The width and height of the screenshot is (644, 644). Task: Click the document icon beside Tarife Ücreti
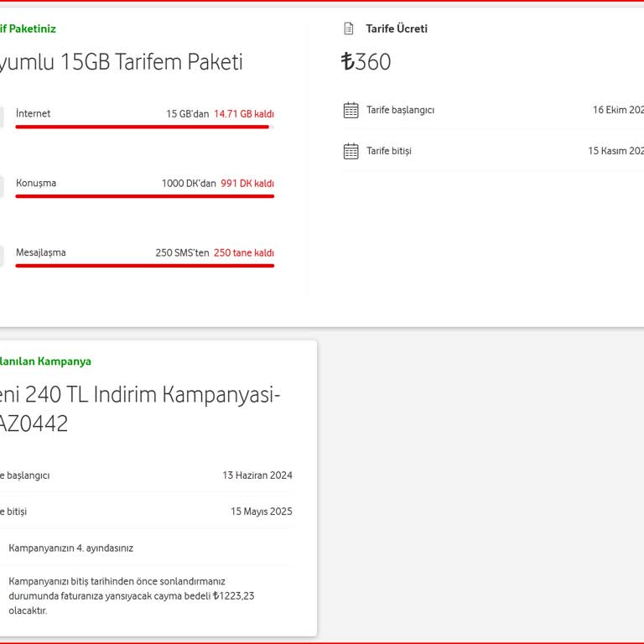(x=348, y=29)
